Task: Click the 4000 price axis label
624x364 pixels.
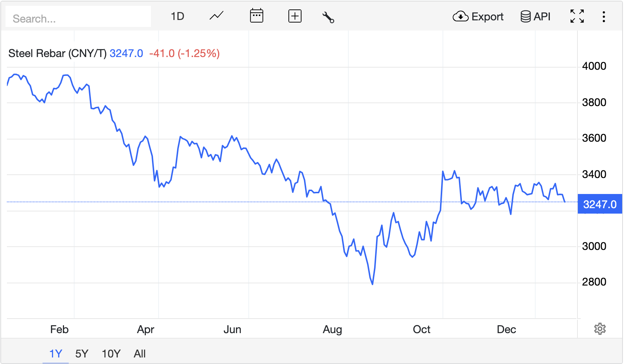Action: tap(594, 66)
